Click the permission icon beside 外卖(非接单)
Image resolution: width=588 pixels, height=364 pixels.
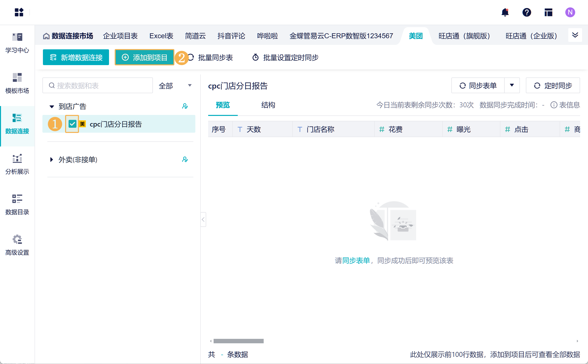click(x=185, y=160)
